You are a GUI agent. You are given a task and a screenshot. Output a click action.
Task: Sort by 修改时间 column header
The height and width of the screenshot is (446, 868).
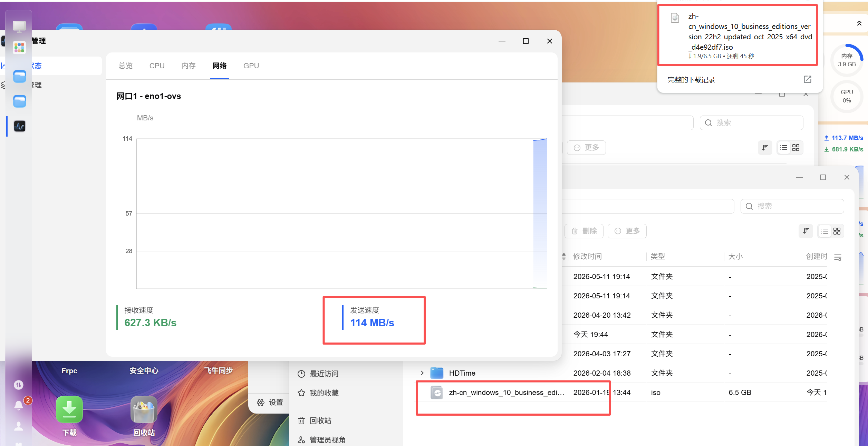click(587, 256)
